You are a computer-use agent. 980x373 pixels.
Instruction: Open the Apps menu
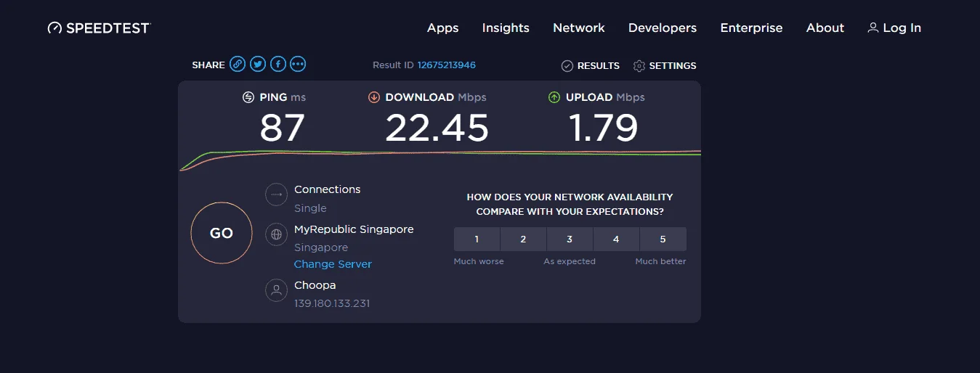point(443,28)
